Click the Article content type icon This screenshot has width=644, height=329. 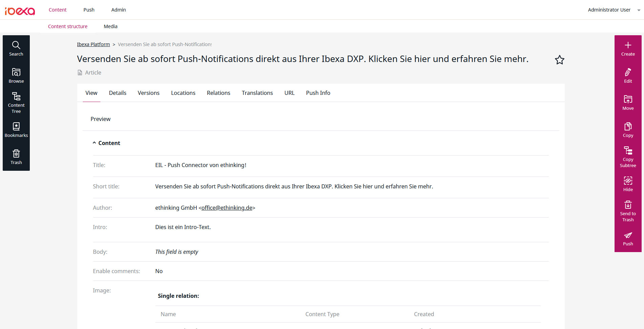click(x=80, y=73)
